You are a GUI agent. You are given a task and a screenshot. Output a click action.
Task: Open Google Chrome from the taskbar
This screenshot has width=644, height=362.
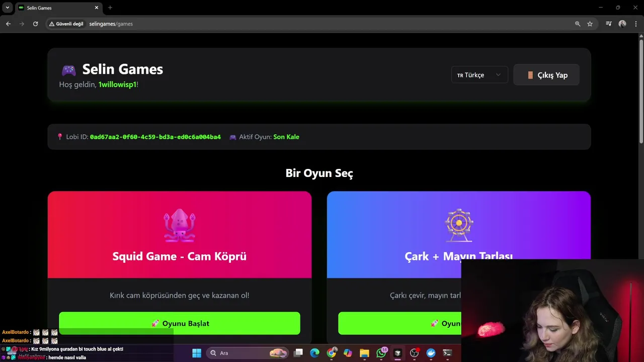pyautogui.click(x=331, y=353)
